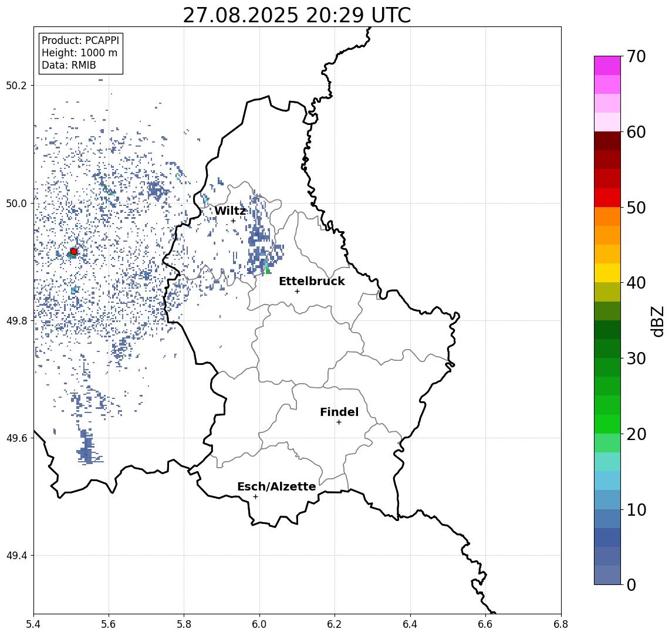
Task: Click the 'Data: RMIB' legend line
Action: coord(69,65)
